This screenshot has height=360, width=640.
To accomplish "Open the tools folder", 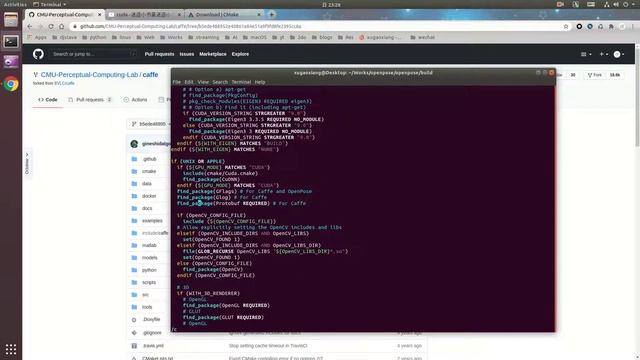I will [147, 307].
